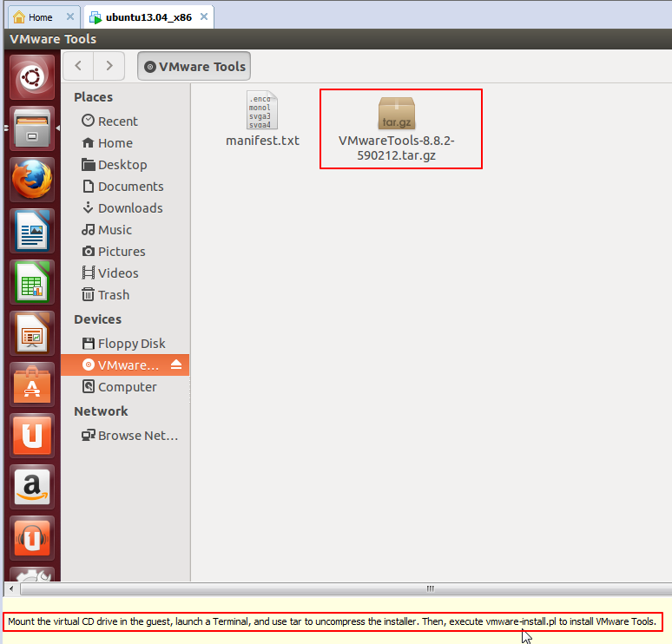Close the Home tab
Image resolution: width=672 pixels, height=644 pixels.
tap(69, 16)
